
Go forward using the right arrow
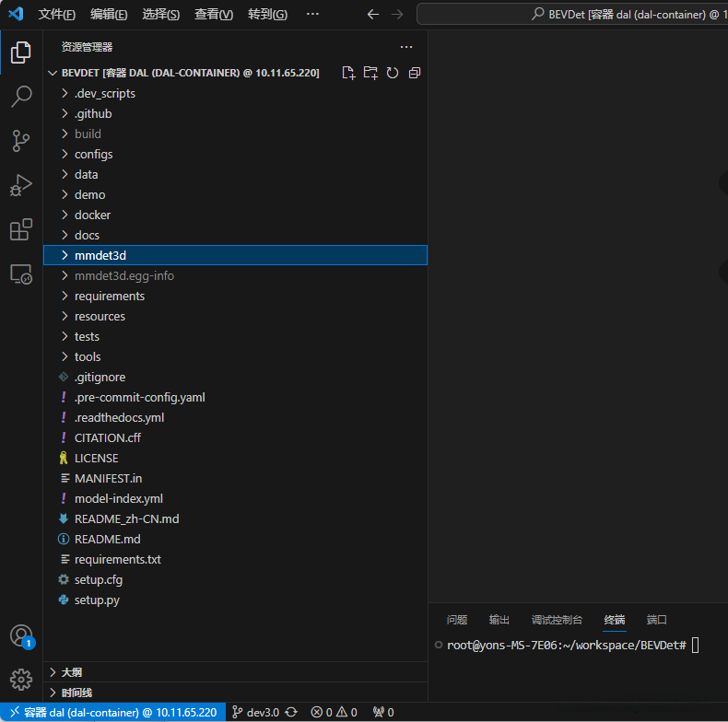pos(397,15)
